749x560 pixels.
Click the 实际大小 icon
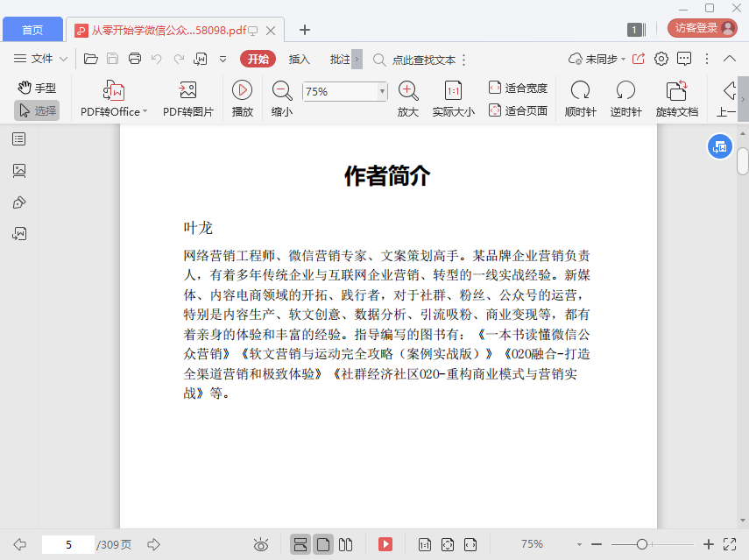click(x=453, y=91)
